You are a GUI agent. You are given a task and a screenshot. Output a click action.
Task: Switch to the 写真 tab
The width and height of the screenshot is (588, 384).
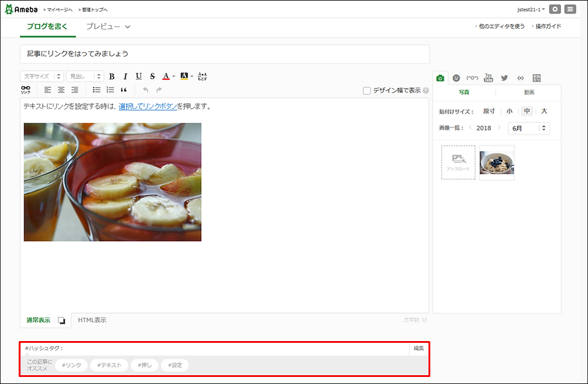tap(464, 92)
